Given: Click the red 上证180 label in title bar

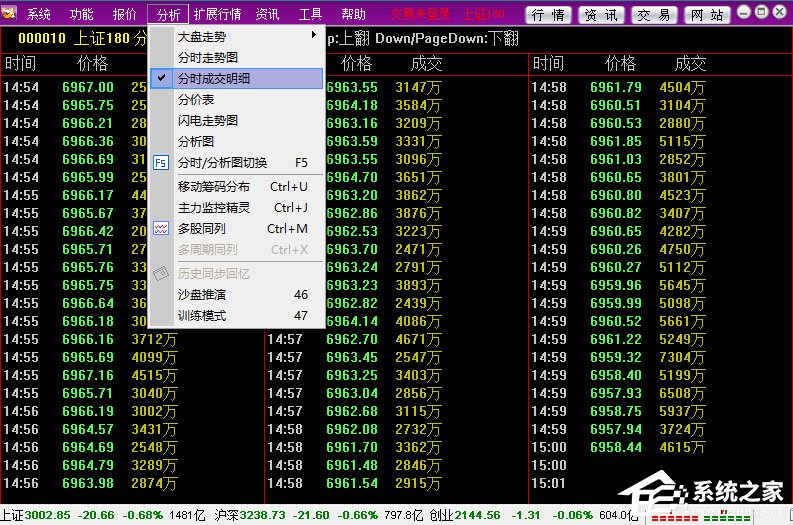Looking at the screenshot, I should (483, 14).
